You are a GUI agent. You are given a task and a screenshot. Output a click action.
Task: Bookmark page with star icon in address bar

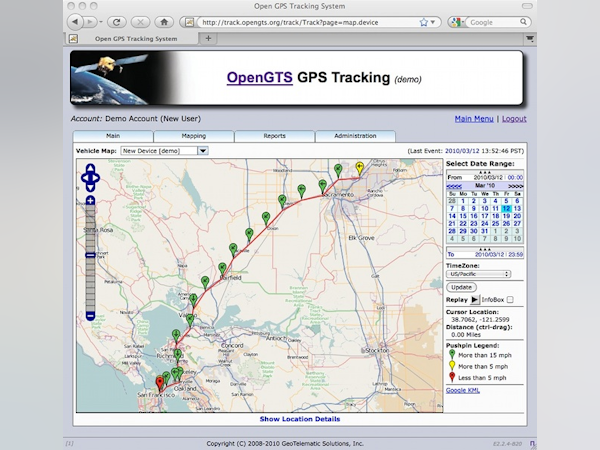click(x=424, y=22)
